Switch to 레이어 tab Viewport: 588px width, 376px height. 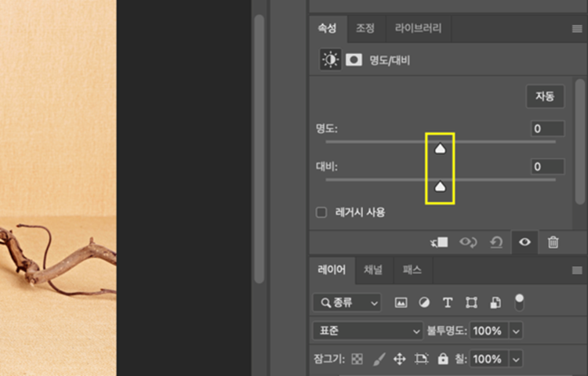click(332, 270)
